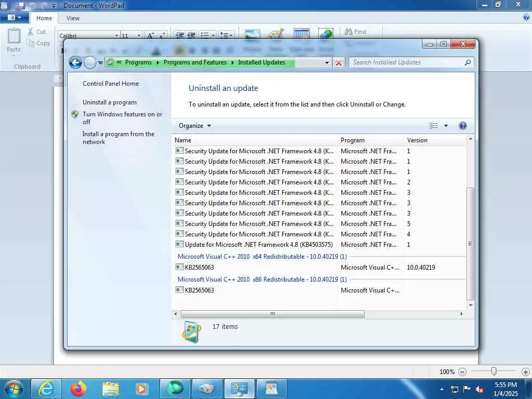Switch to Home tab in WordPad
Viewport: 532px width, 399px height.
44,18
